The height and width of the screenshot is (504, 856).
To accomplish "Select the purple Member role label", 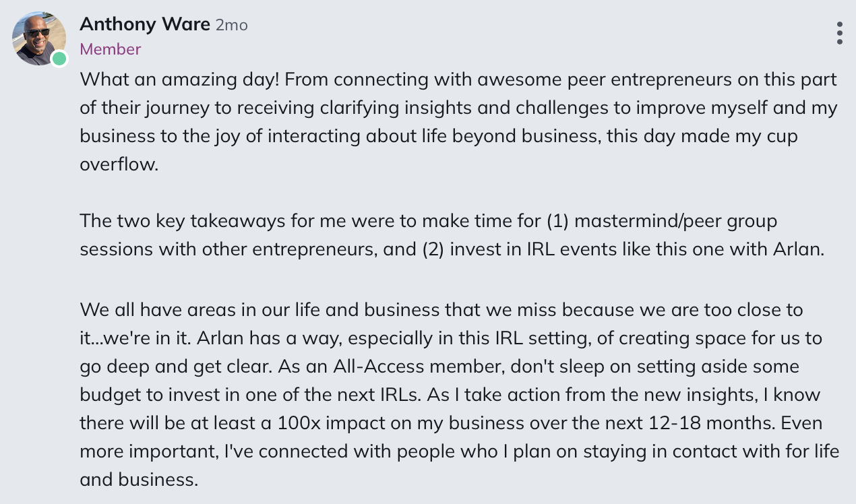I will pos(111,49).
